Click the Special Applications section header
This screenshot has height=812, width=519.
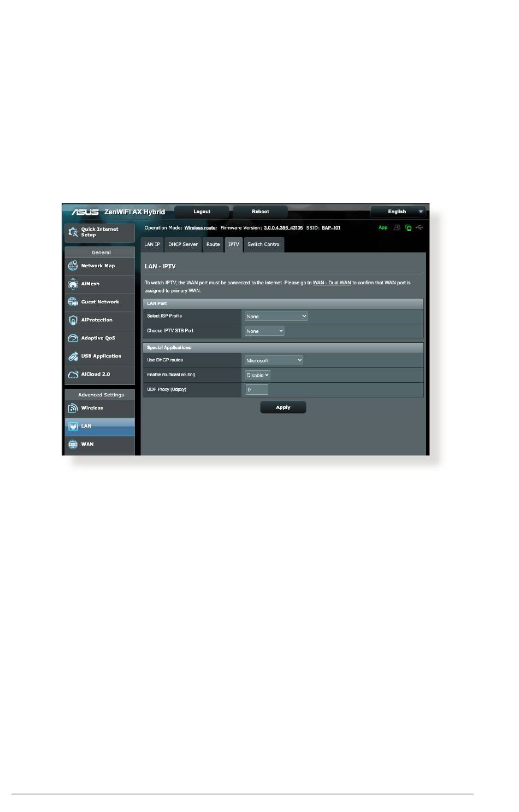[283, 348]
